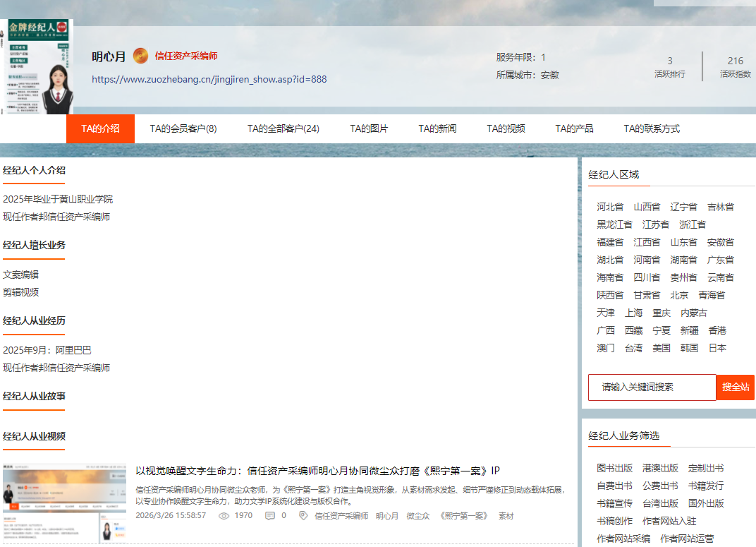
Task: Switch to the TA的会员客户(8) tab
Action: pos(183,128)
